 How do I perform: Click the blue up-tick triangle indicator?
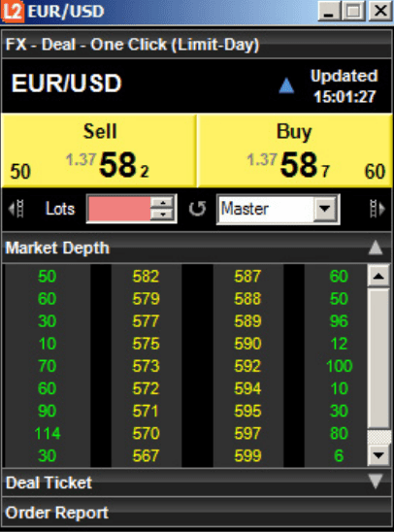coord(286,85)
